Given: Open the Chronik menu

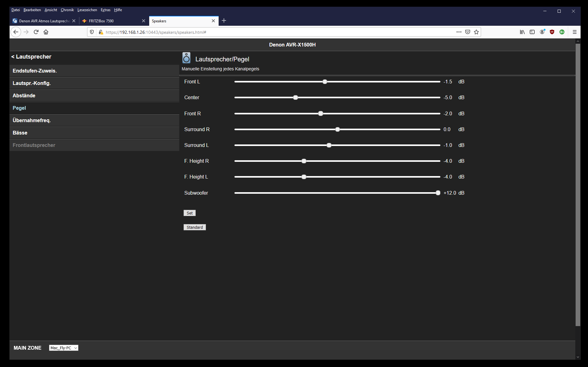Looking at the screenshot, I should tap(67, 10).
